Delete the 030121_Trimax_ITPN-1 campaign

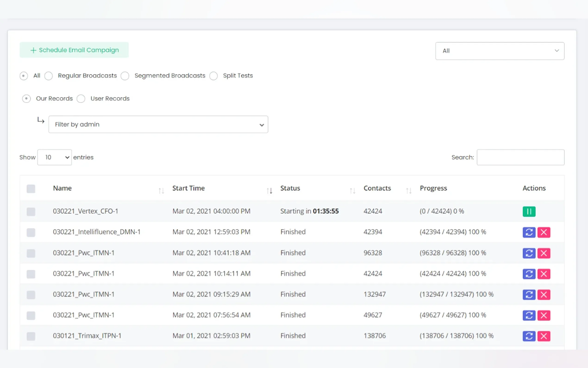[544, 336]
